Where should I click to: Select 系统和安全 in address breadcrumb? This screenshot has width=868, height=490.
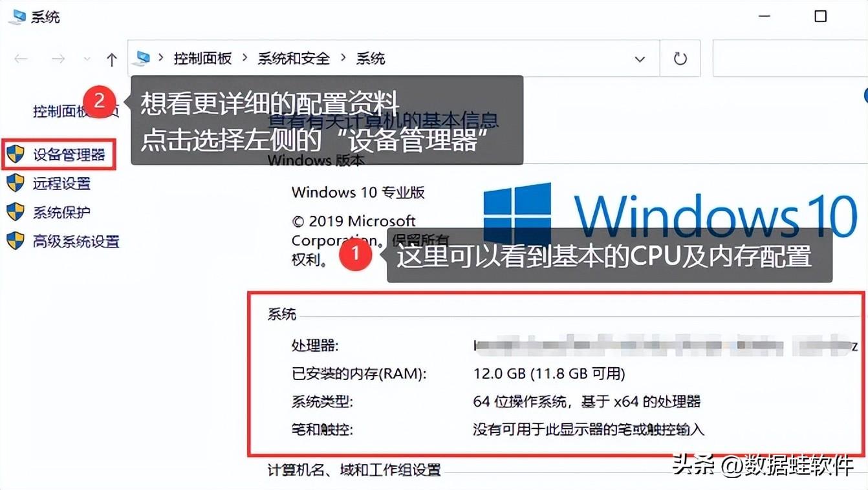tap(294, 59)
